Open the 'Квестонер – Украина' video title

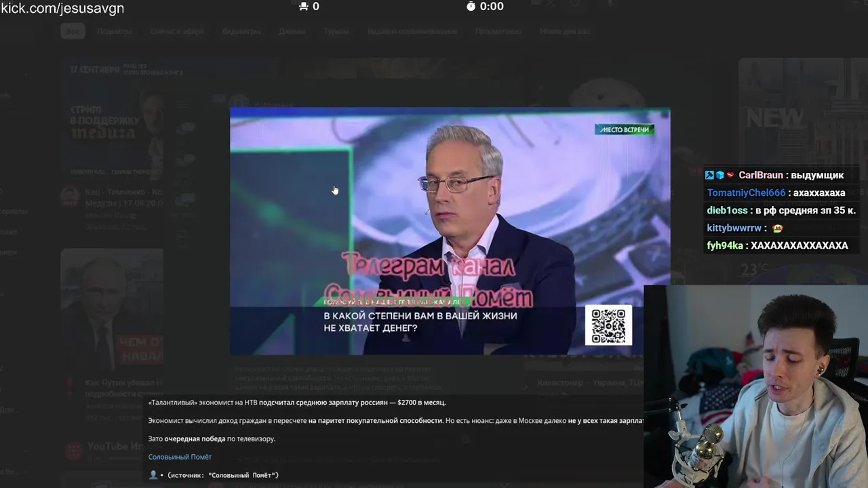tap(590, 382)
